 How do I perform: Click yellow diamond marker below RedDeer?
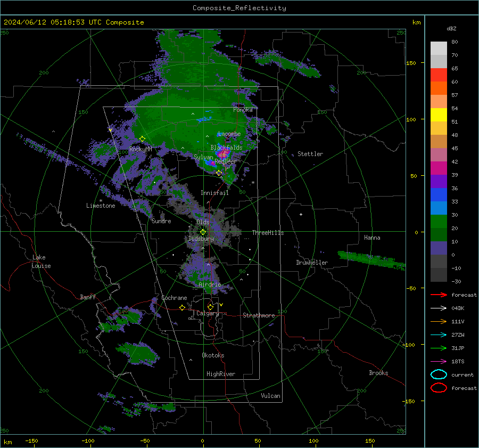click(x=219, y=173)
